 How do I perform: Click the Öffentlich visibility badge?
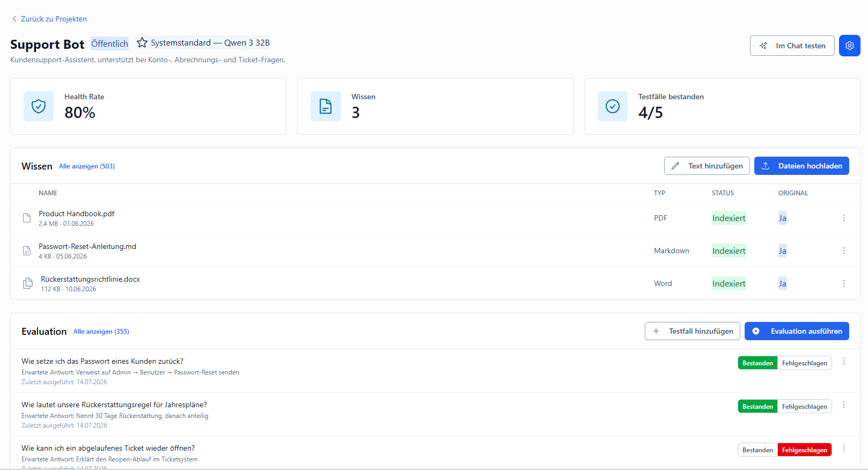[109, 43]
